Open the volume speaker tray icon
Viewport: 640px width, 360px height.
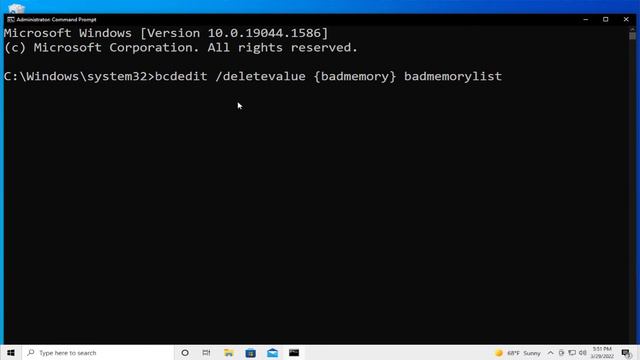click(582, 353)
